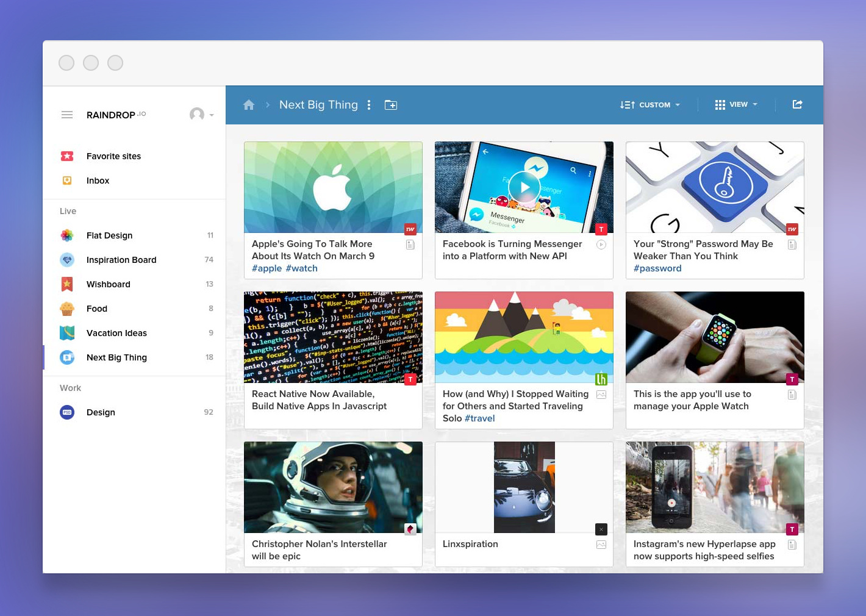The width and height of the screenshot is (866, 616).
Task: Open the user avatar account dropdown
Action: [x=201, y=115]
